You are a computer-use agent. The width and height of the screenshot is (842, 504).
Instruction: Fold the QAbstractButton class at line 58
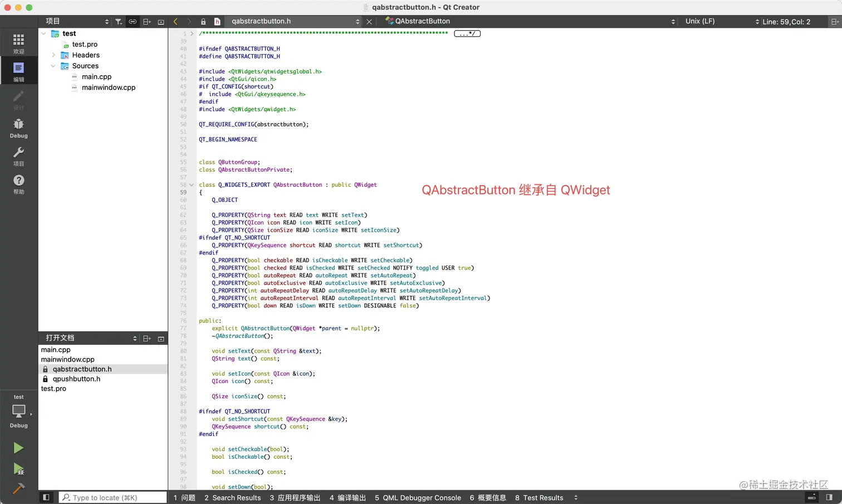(192, 185)
